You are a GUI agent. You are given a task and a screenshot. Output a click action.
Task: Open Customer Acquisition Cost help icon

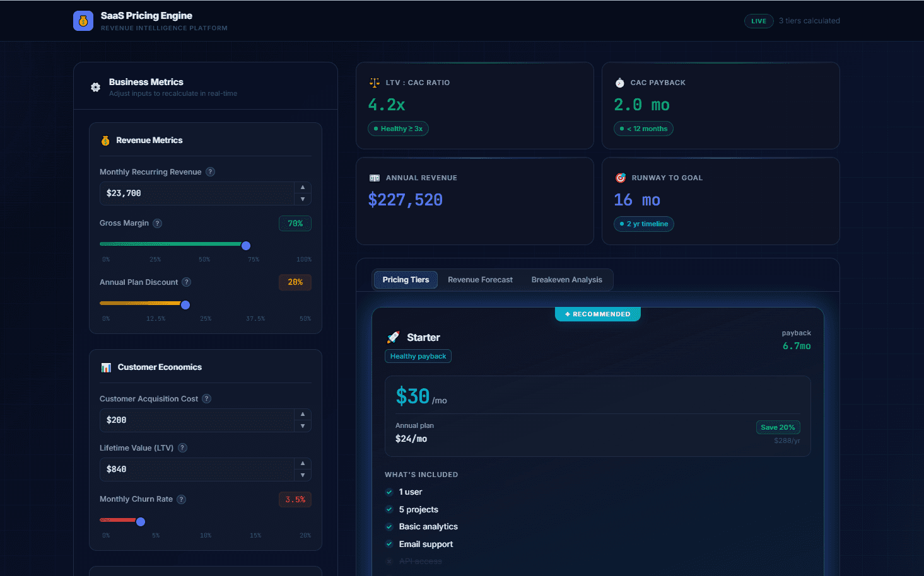[206, 399]
